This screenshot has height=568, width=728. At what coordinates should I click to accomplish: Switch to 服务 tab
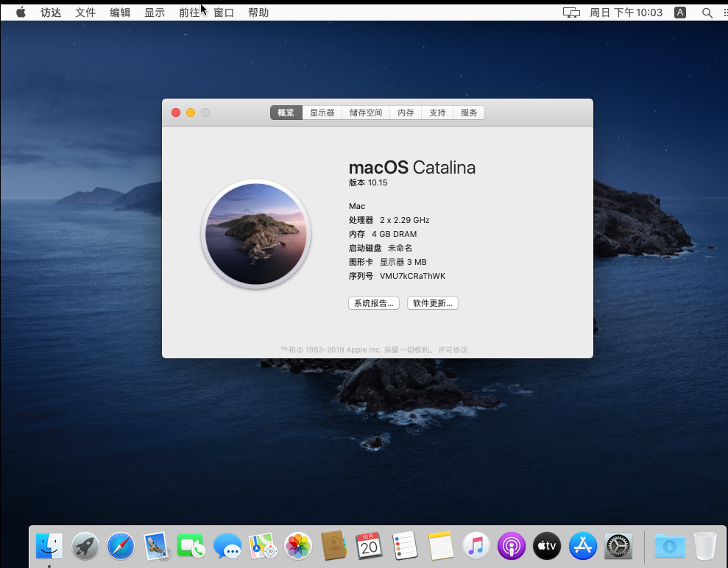[469, 113]
